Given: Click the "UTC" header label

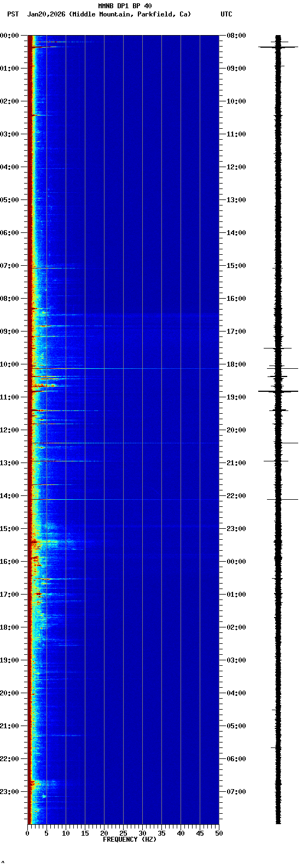Looking at the screenshot, I should pos(226,14).
